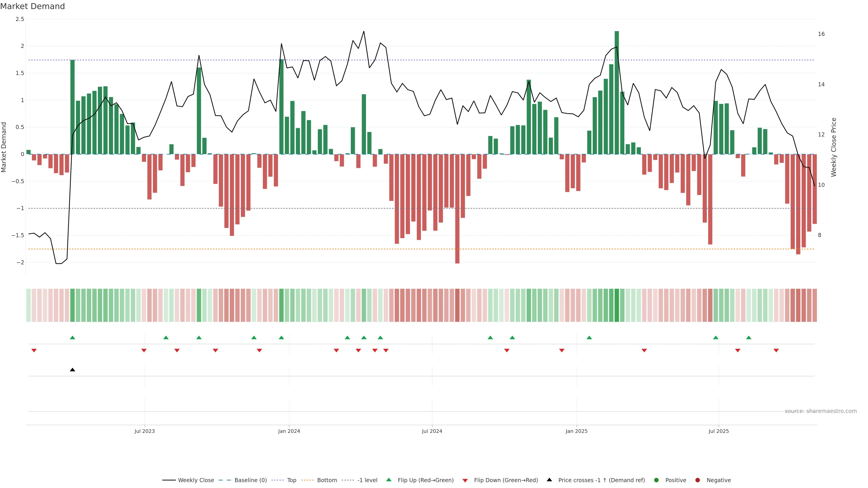Click the last green flip-up marker on right
This screenshot has height=488, width=868.
(x=749, y=338)
